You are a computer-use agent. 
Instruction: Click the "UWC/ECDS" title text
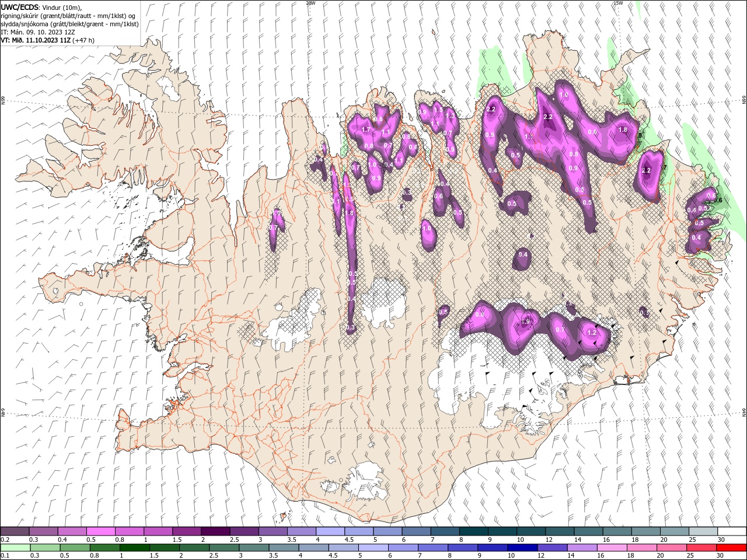pos(20,7)
